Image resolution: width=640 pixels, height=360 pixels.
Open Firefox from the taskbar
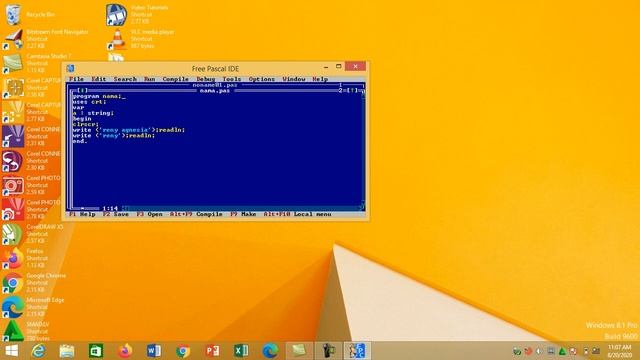pos(125,351)
